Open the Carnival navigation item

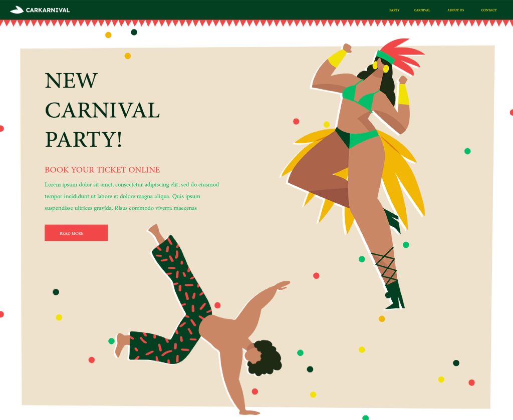pyautogui.click(x=422, y=10)
